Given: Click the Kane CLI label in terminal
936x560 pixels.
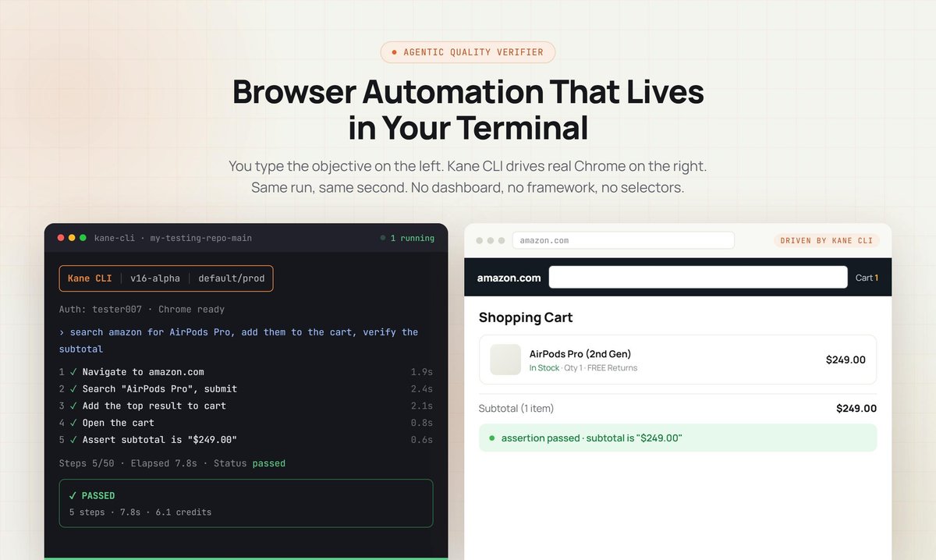Looking at the screenshot, I should [90, 278].
